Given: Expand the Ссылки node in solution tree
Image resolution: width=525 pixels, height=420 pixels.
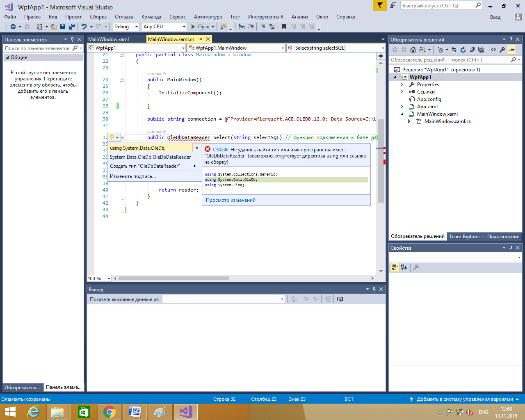Looking at the screenshot, I should coord(402,92).
